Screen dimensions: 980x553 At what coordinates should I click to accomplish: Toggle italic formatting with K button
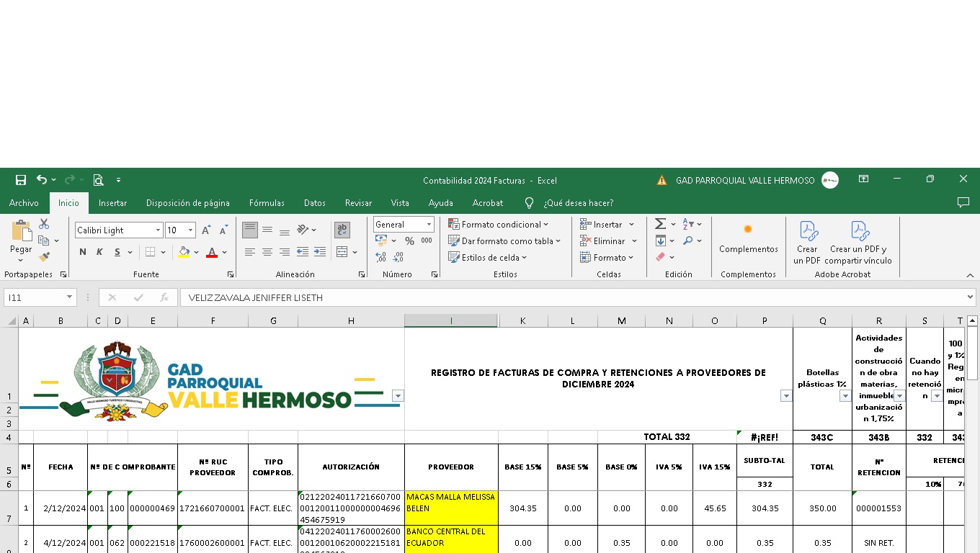pyautogui.click(x=99, y=252)
